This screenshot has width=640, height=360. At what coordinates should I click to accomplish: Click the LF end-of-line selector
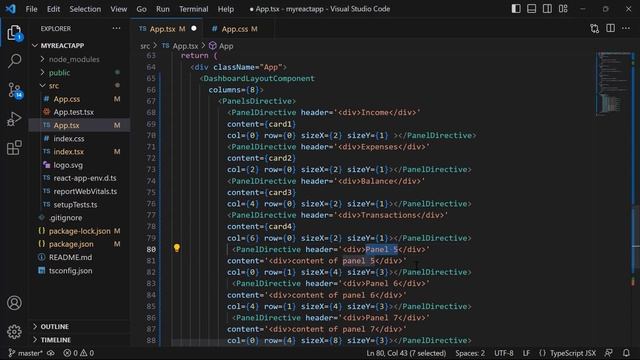(x=527, y=353)
